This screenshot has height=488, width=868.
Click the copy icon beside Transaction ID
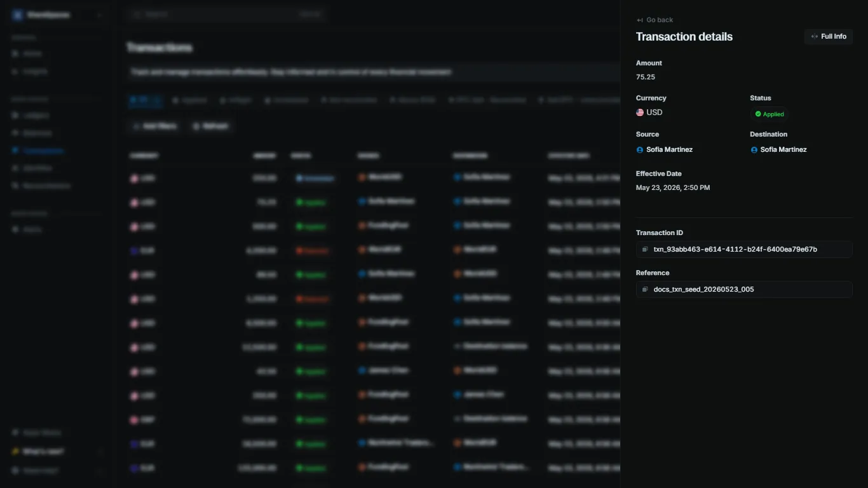point(645,250)
